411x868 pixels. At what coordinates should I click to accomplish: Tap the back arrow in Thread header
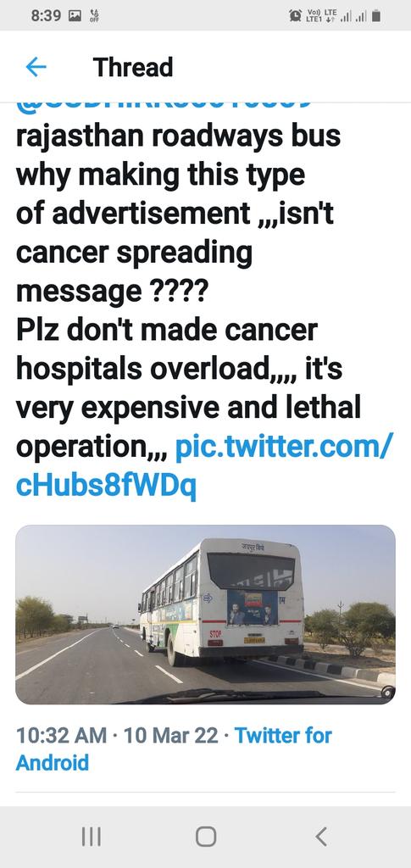tap(36, 68)
